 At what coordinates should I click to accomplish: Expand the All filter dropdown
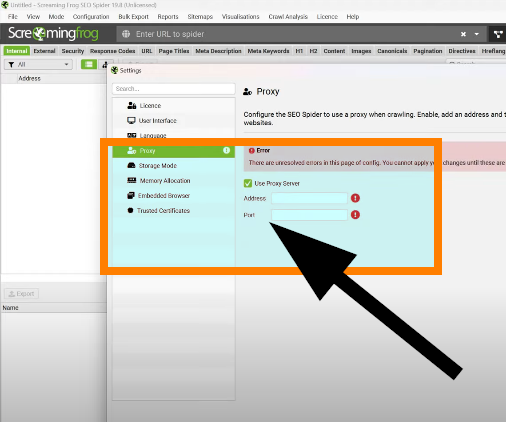pyautogui.click(x=38, y=64)
